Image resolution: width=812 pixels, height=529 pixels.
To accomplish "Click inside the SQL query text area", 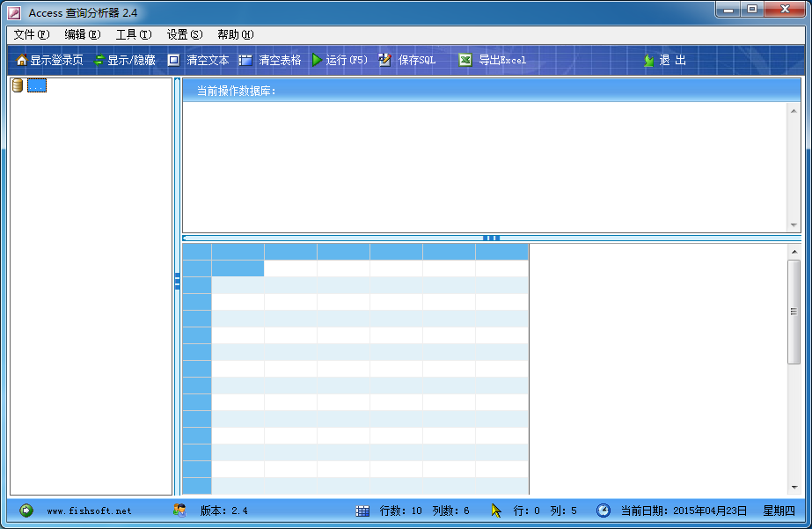I will click(x=484, y=167).
